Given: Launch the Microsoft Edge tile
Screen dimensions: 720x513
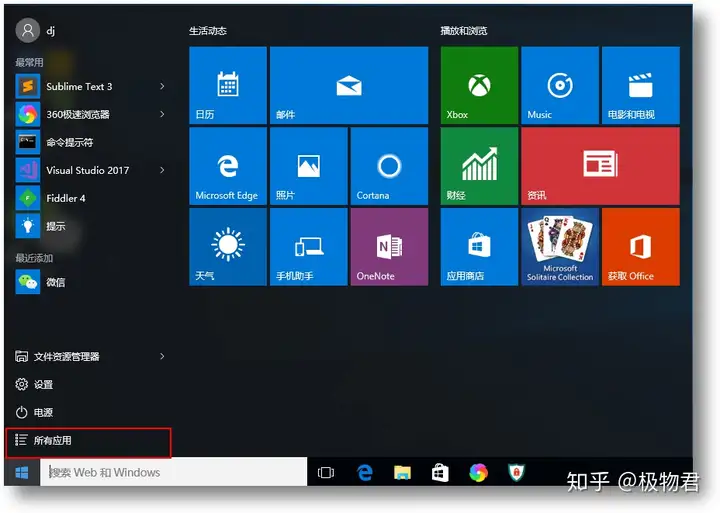Looking at the screenshot, I should [228, 166].
